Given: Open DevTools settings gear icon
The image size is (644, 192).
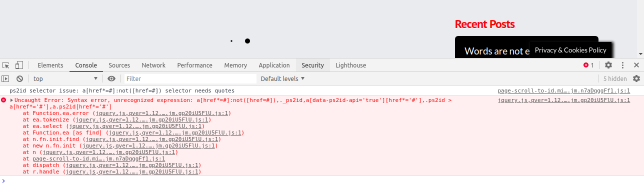Looking at the screenshot, I should click(608, 65).
